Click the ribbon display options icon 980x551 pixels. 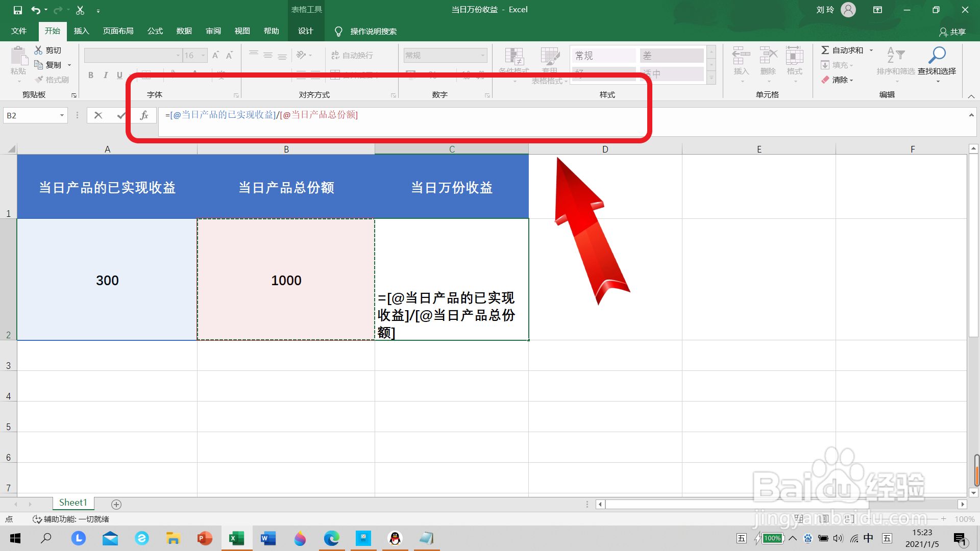(877, 10)
